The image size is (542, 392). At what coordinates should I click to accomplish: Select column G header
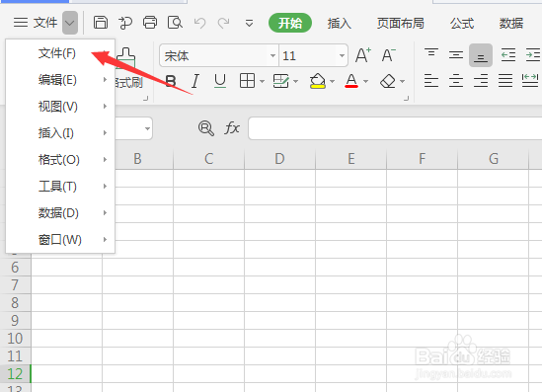[494, 159]
